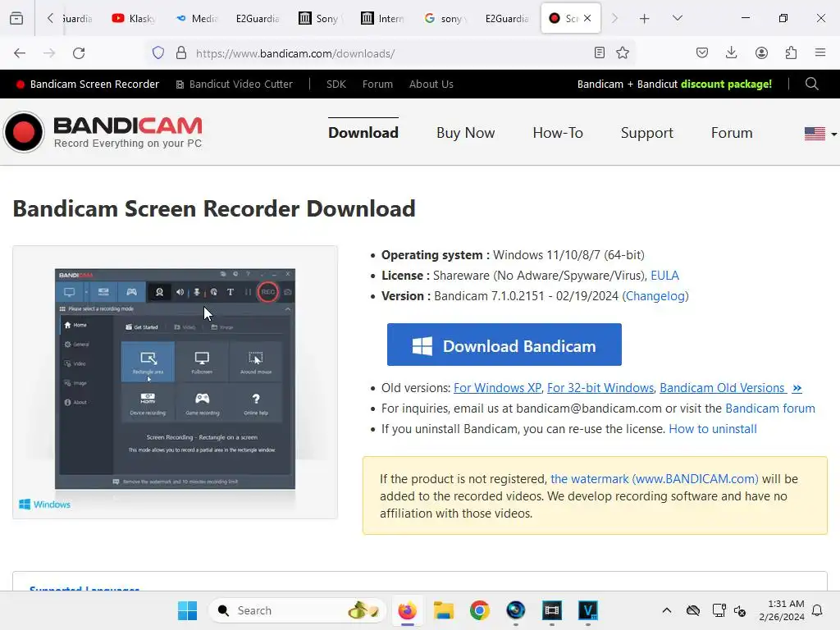The height and width of the screenshot is (630, 840).
Task: Open the Bandicam forum inquiry link
Action: pyautogui.click(x=769, y=409)
